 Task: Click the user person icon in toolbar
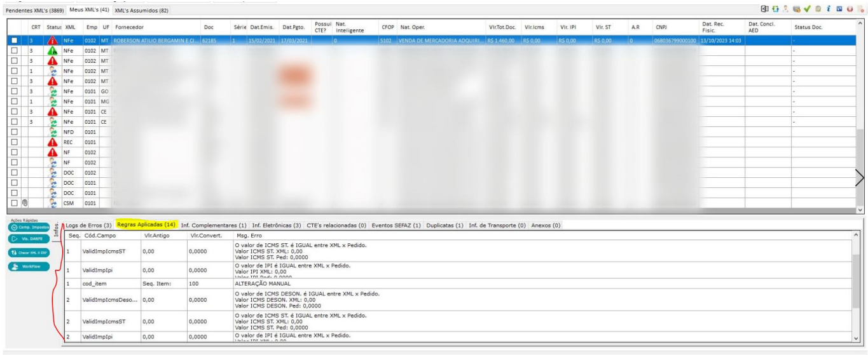[x=786, y=10]
